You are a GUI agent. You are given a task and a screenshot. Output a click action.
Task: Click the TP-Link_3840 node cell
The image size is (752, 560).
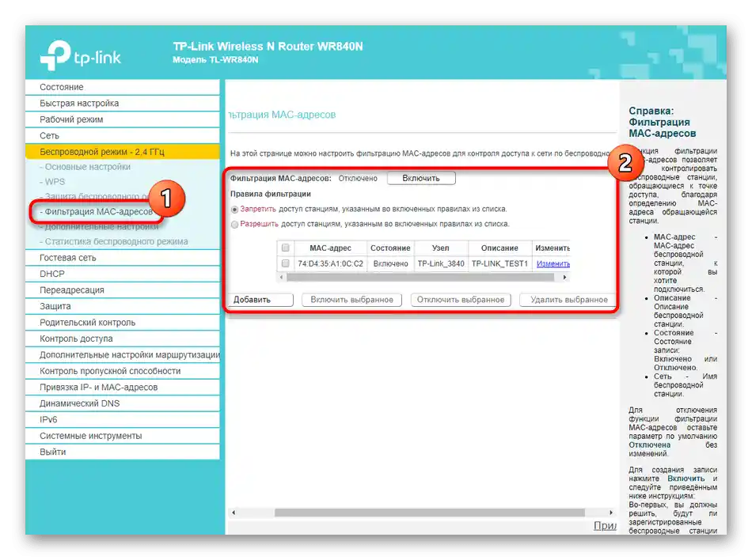coord(441,264)
